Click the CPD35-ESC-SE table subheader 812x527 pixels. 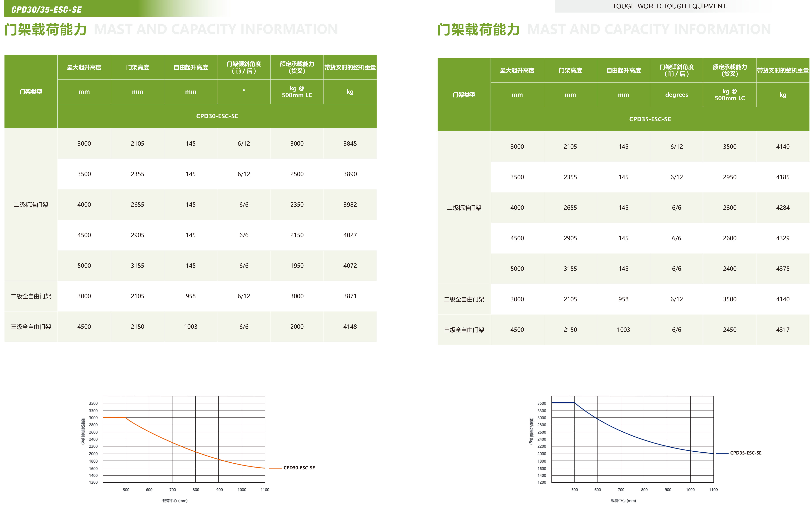pyautogui.click(x=650, y=119)
